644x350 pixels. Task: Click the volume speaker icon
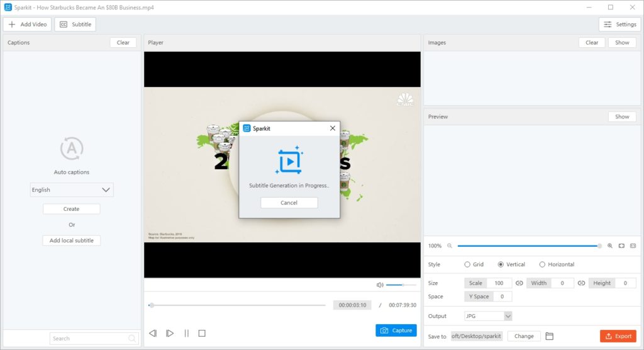[x=380, y=285]
